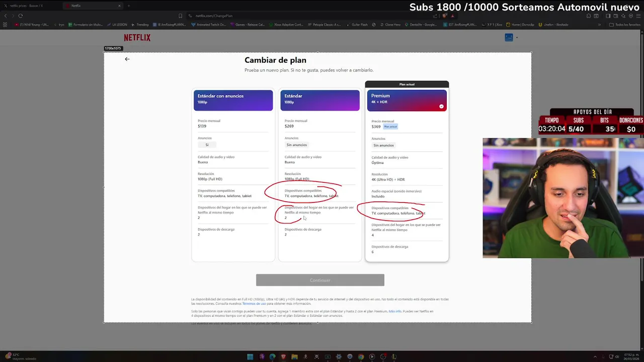The width and height of the screenshot is (644, 362).
Task: Open the Más info link
Action: click(x=395, y=311)
